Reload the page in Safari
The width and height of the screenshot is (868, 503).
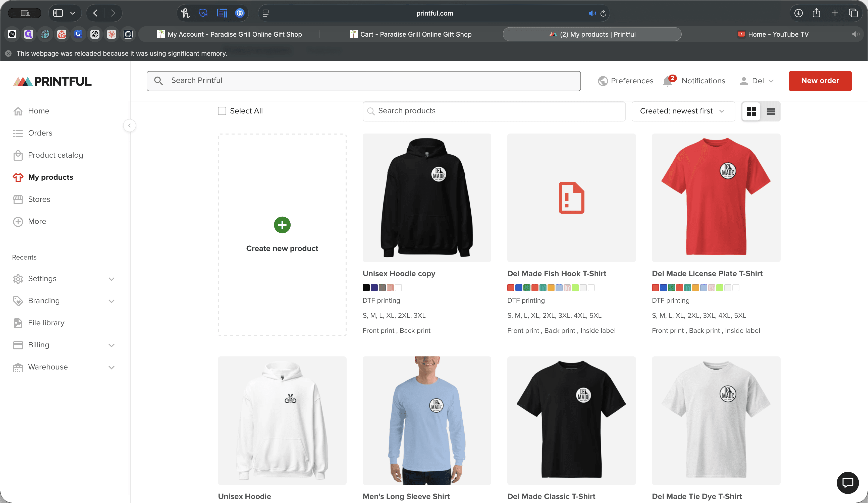(x=603, y=13)
